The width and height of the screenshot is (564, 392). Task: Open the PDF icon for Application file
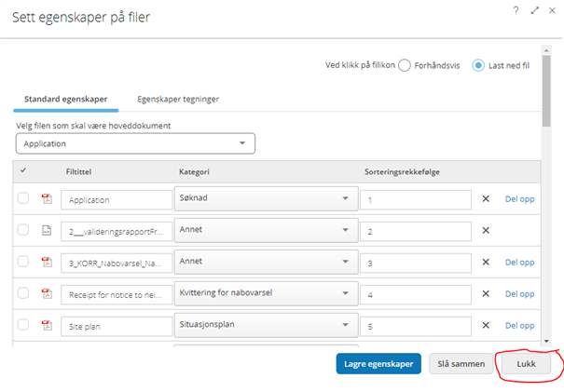click(47, 198)
